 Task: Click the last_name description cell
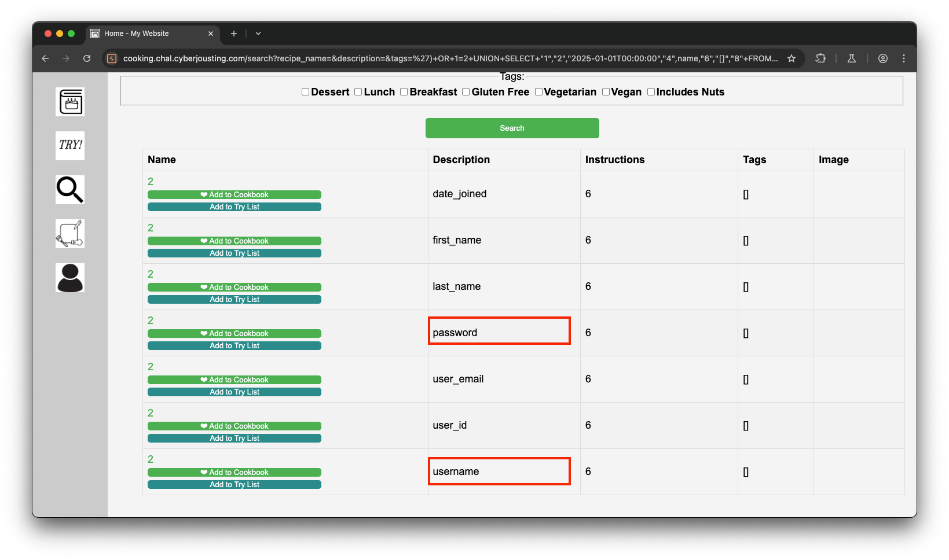(x=504, y=287)
